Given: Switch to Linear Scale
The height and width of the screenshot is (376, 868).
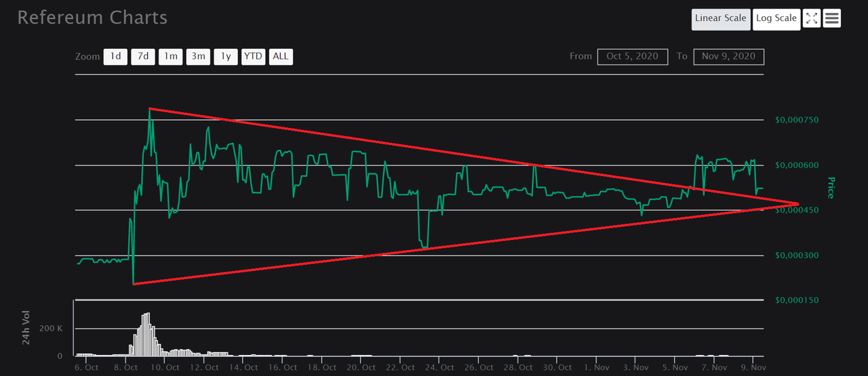Looking at the screenshot, I should [x=721, y=18].
